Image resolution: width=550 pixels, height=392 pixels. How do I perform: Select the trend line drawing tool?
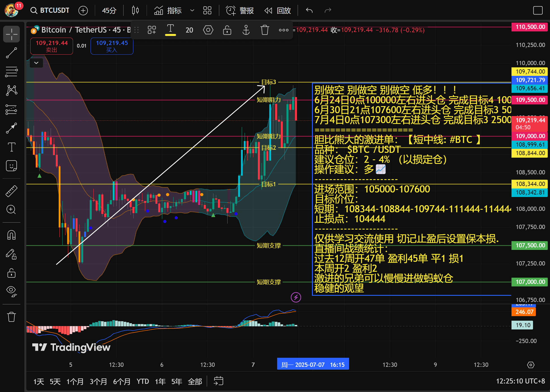pos(11,53)
